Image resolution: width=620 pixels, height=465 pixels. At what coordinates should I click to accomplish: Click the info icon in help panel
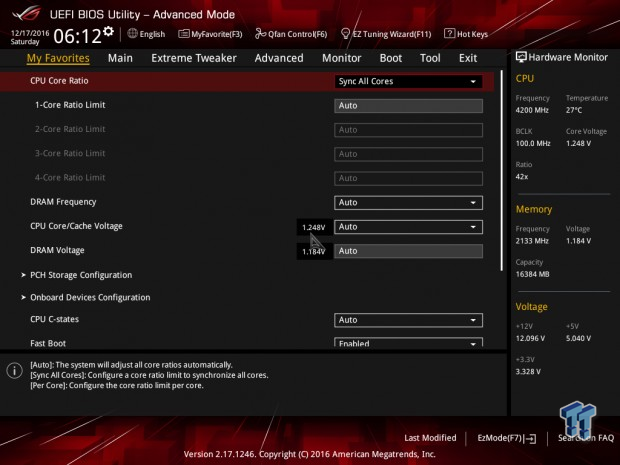click(15, 371)
